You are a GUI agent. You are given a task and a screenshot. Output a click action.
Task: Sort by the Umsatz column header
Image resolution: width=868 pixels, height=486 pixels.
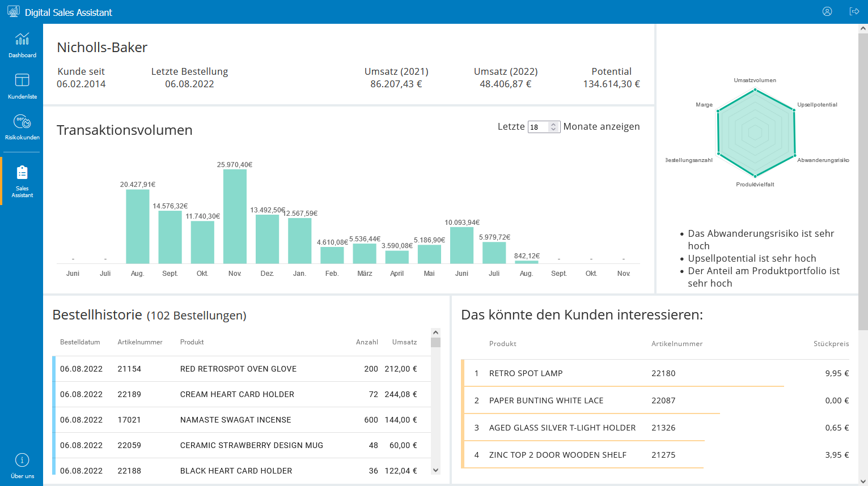tap(404, 342)
